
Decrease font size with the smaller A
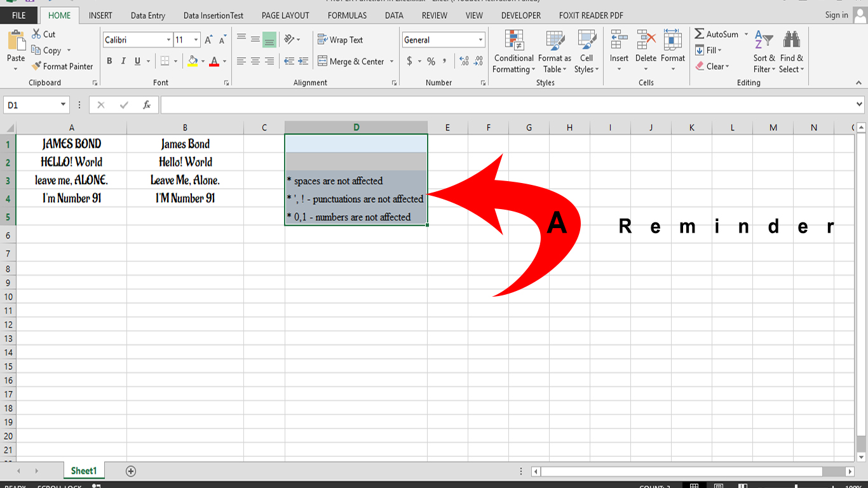(x=222, y=39)
